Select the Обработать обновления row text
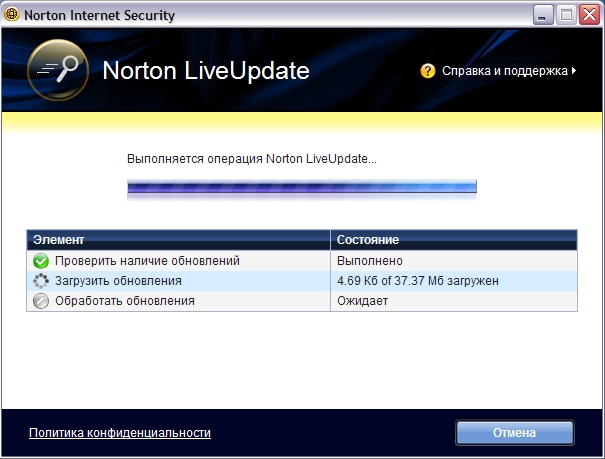Screen dimensions: 605x459 click(125, 301)
